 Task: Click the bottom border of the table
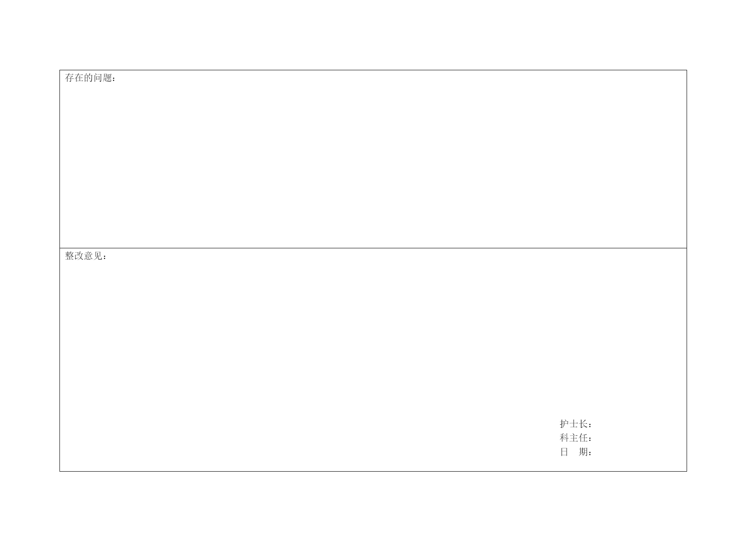[x=373, y=471]
